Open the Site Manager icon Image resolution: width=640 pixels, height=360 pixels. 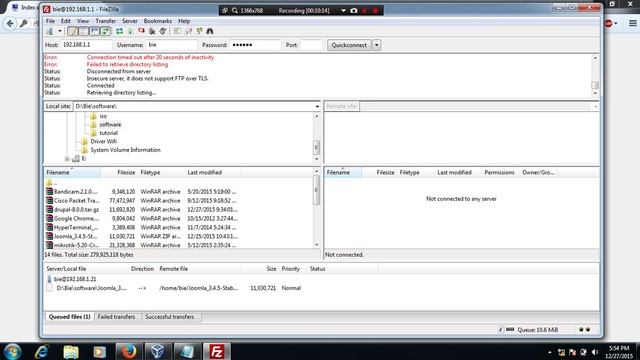pyautogui.click(x=50, y=31)
